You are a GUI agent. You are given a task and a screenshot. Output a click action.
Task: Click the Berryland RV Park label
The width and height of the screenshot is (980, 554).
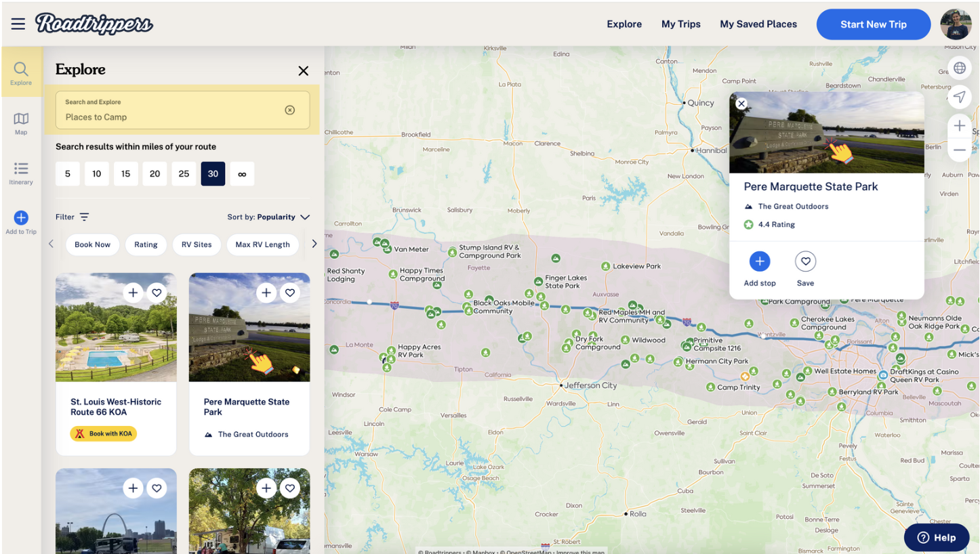tap(868, 392)
